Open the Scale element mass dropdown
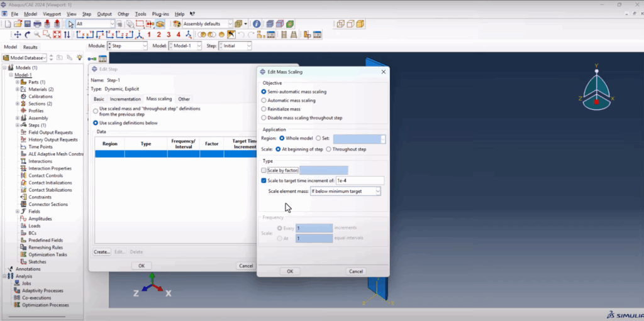 click(345, 192)
